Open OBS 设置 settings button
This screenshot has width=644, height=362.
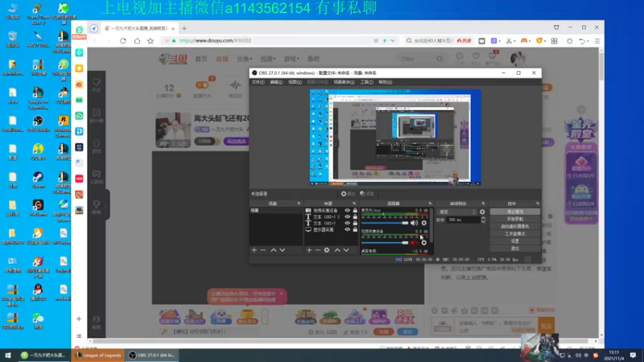515,241
